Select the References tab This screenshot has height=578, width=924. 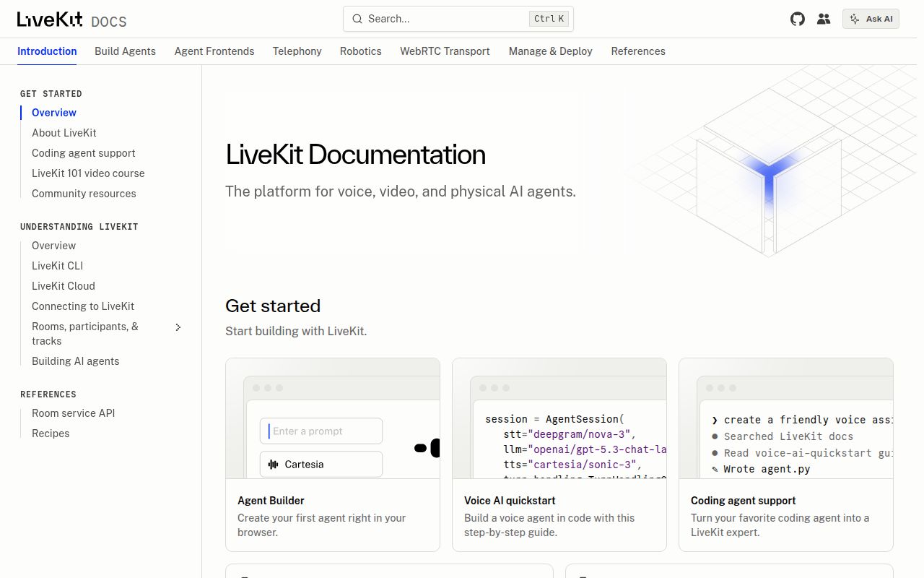click(638, 51)
